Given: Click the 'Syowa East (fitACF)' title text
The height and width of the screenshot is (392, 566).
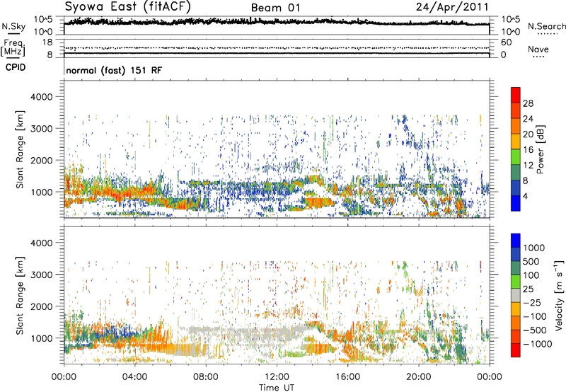Looking at the screenshot, I should (128, 6).
